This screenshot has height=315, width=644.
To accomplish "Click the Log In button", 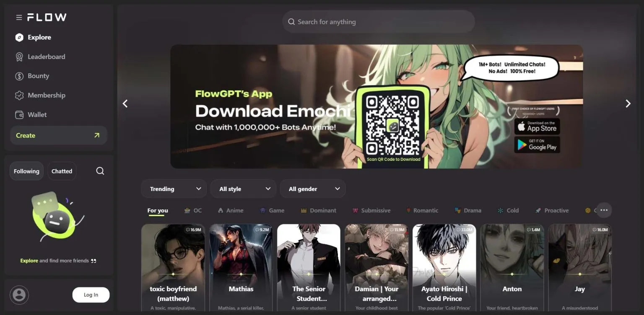I will (91, 295).
